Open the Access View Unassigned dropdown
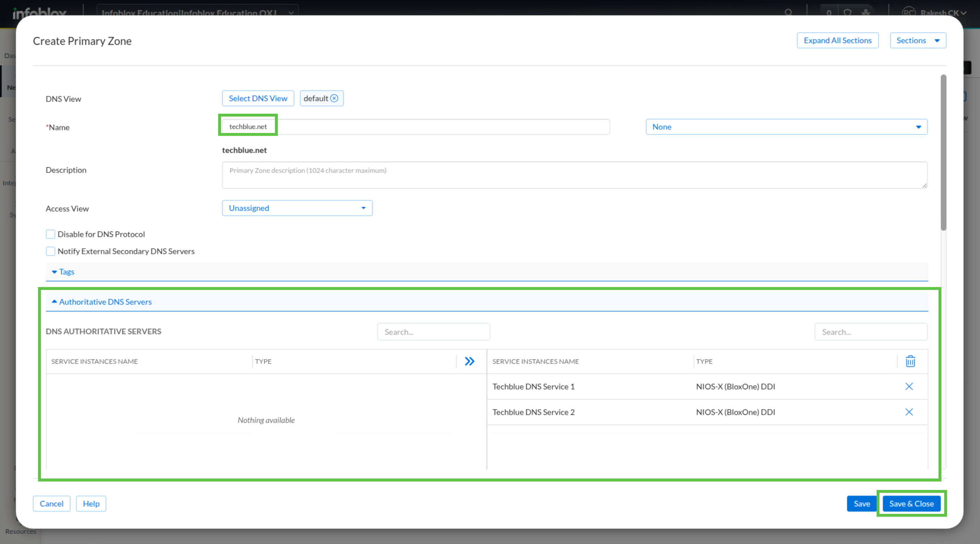Viewport: 980px width, 544px height. pyautogui.click(x=297, y=208)
